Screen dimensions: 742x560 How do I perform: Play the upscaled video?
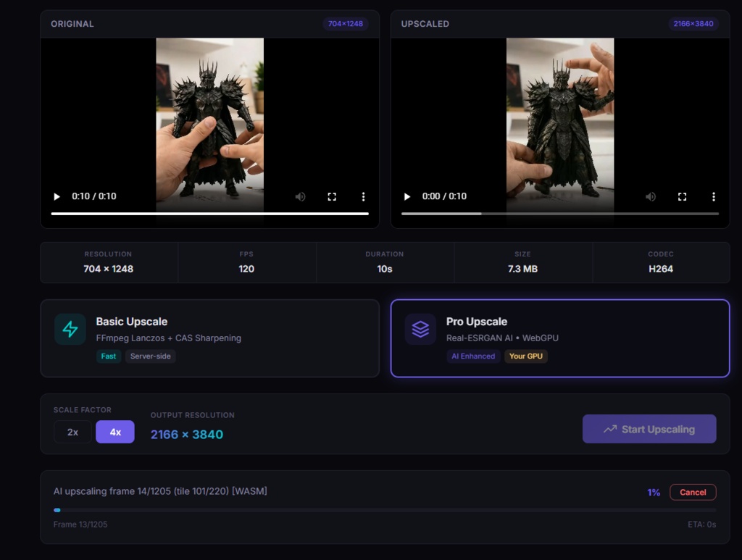[407, 196]
